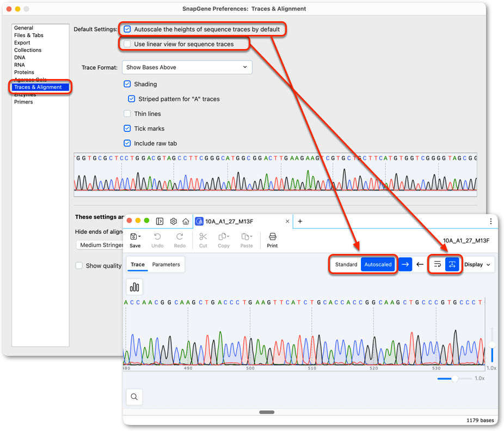Select Traces & Alignment preferences category
Image resolution: width=504 pixels, height=431 pixels.
click(x=40, y=87)
